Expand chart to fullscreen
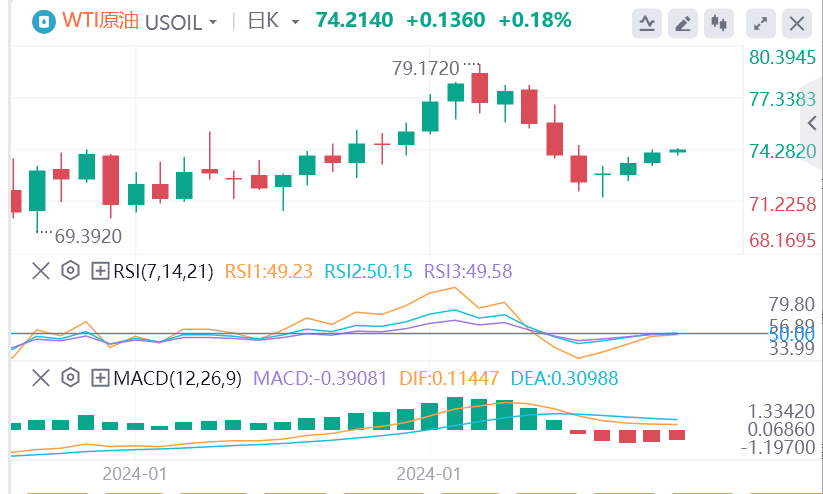Image resolution: width=823 pixels, height=494 pixels. pos(760,22)
